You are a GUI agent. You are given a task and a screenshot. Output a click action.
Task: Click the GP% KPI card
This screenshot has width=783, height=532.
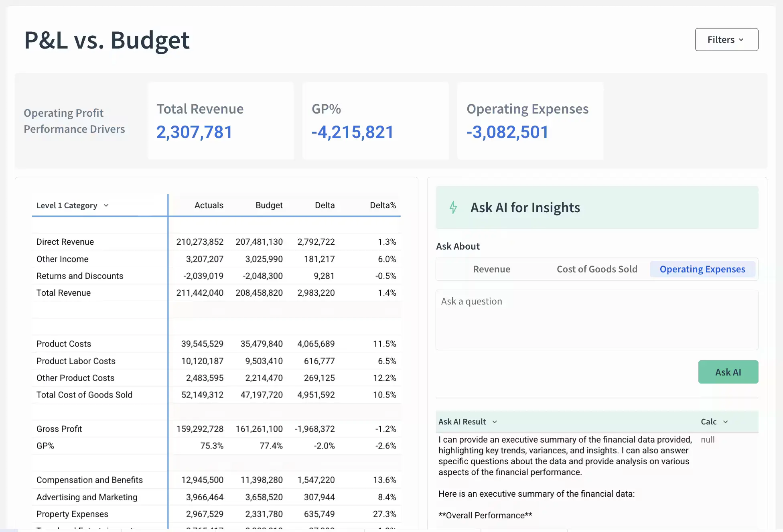pos(375,121)
